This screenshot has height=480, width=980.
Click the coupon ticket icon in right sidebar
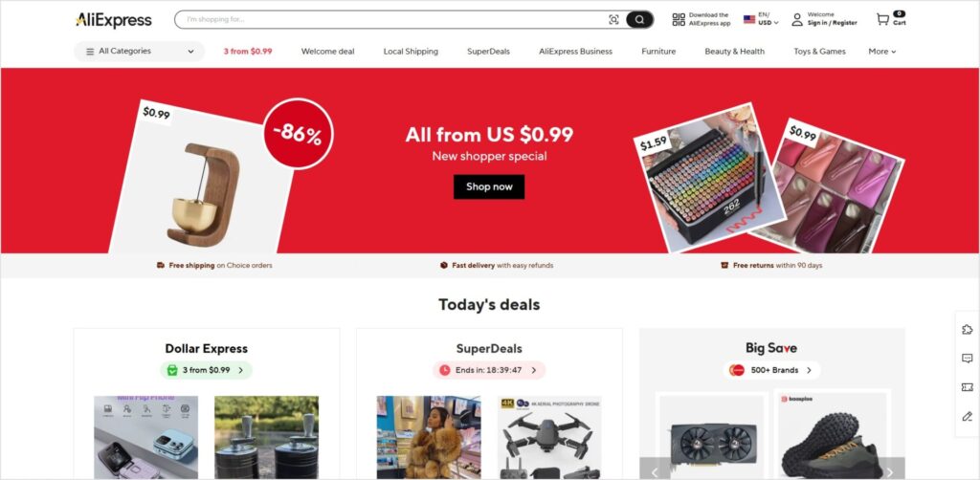(x=967, y=387)
